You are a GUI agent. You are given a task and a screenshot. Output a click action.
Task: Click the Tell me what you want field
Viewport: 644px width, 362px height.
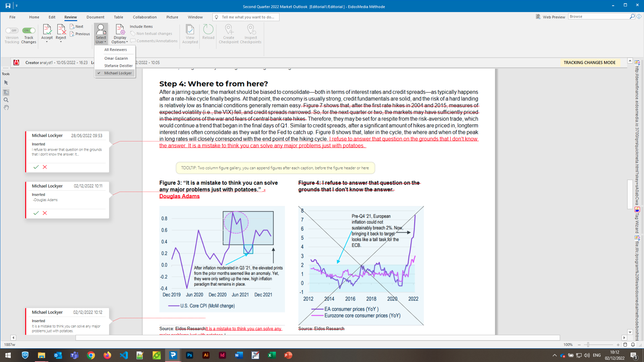click(x=246, y=17)
